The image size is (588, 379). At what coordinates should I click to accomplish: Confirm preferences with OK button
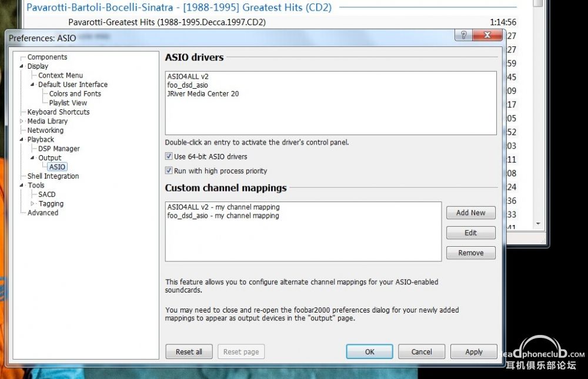pos(370,351)
